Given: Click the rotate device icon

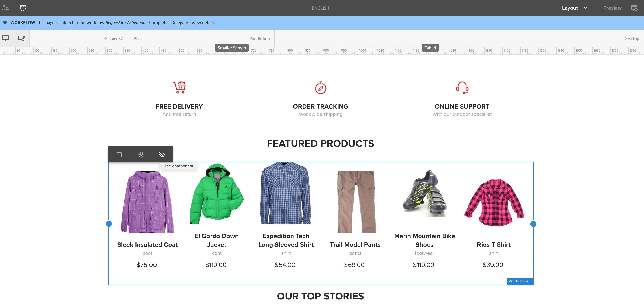Looking at the screenshot, I should click(21, 38).
